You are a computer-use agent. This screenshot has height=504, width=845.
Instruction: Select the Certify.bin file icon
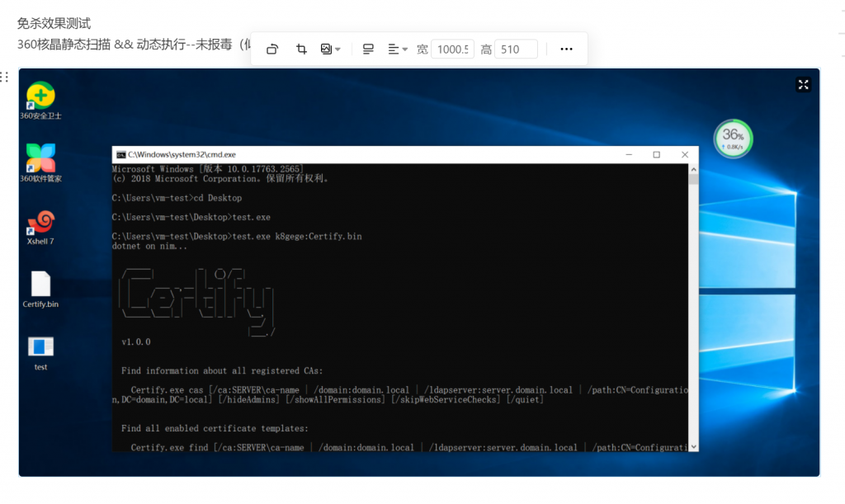[x=40, y=290]
